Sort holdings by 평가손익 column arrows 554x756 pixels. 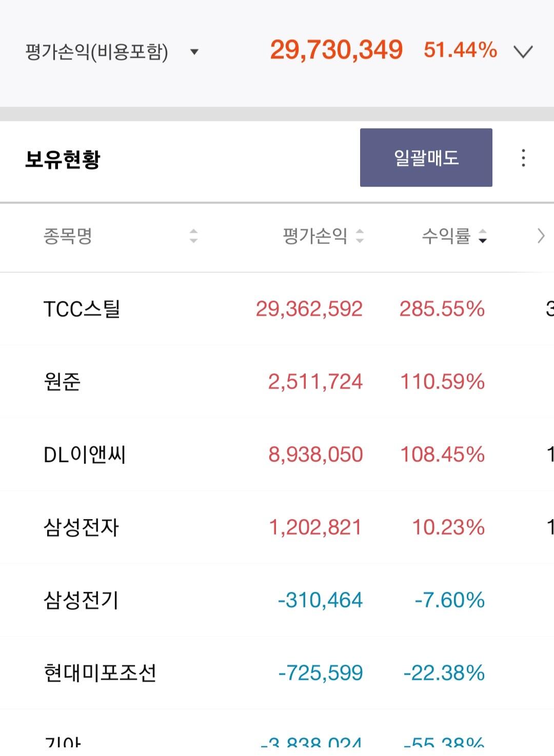point(360,236)
